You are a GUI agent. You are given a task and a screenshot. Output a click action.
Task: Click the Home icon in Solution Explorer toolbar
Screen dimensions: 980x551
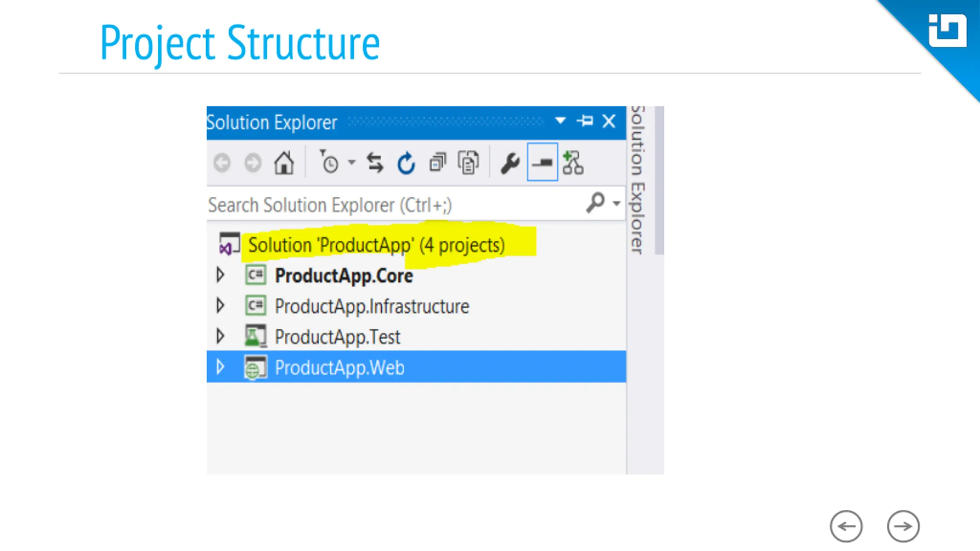pos(284,163)
